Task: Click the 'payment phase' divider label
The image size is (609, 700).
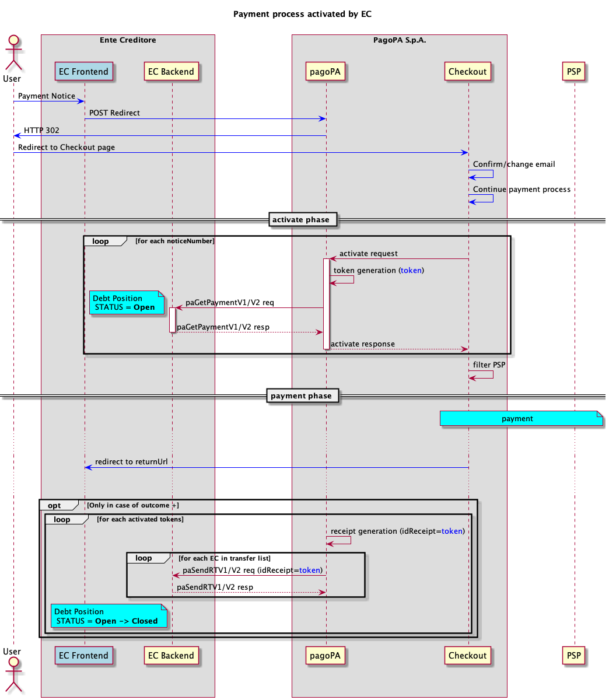Action: tap(301, 396)
